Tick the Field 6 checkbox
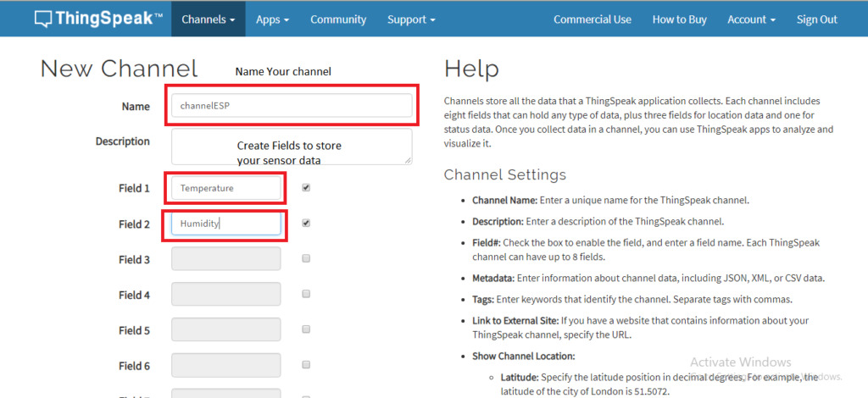The width and height of the screenshot is (868, 398). (306, 366)
